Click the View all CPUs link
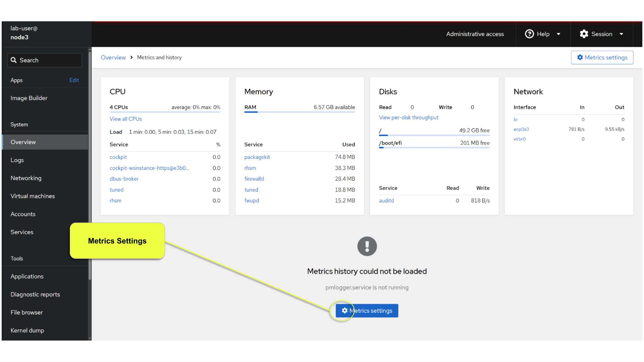Screen dimensions: 644x362 [x=126, y=119]
